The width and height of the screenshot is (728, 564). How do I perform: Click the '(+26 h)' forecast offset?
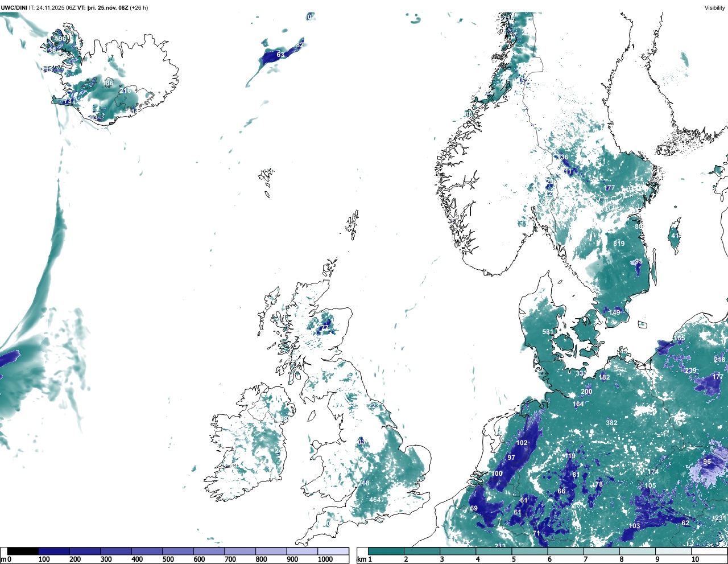click(139, 8)
